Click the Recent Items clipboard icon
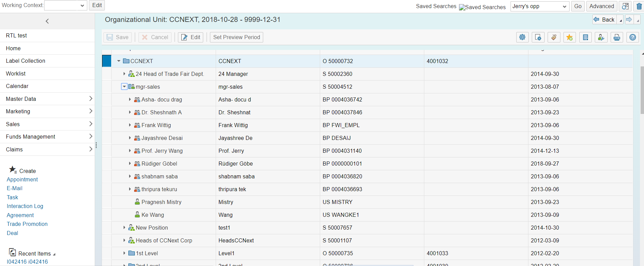 tap(12, 252)
